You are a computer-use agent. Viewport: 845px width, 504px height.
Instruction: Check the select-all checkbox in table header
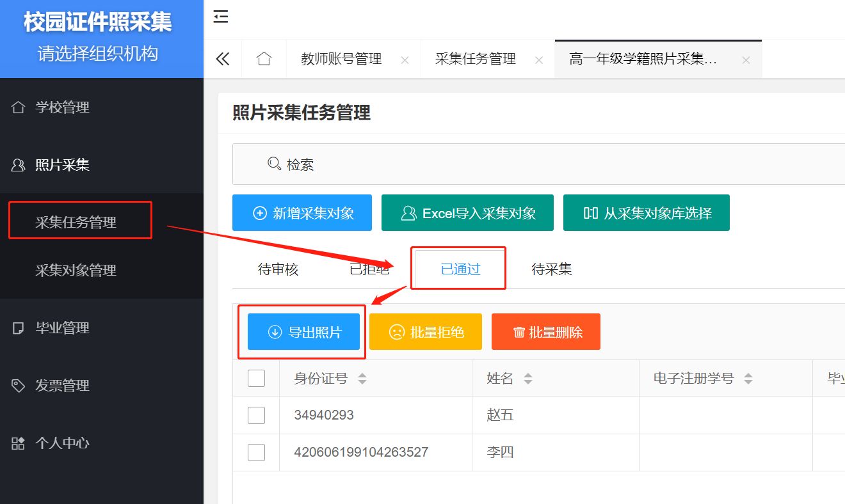pyautogui.click(x=256, y=378)
